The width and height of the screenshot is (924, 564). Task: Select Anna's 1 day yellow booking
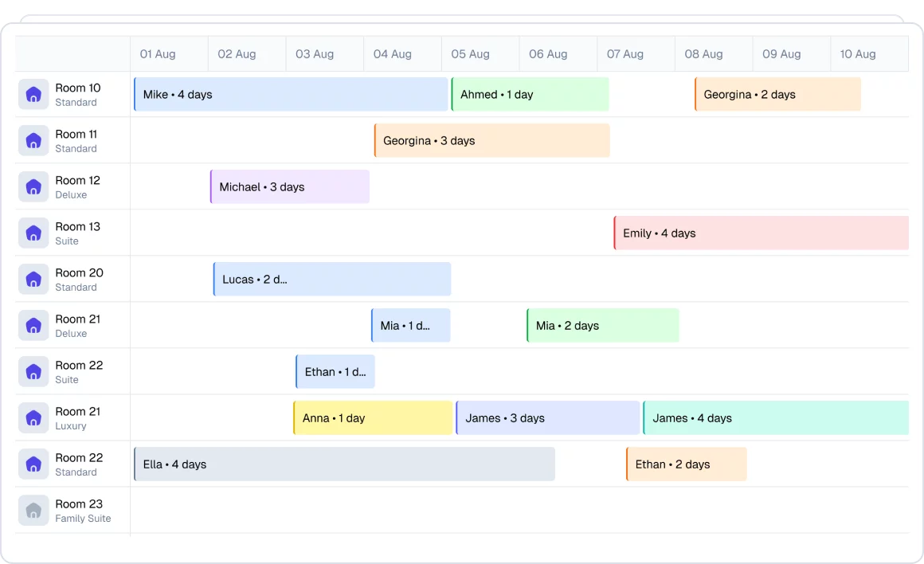[373, 418]
